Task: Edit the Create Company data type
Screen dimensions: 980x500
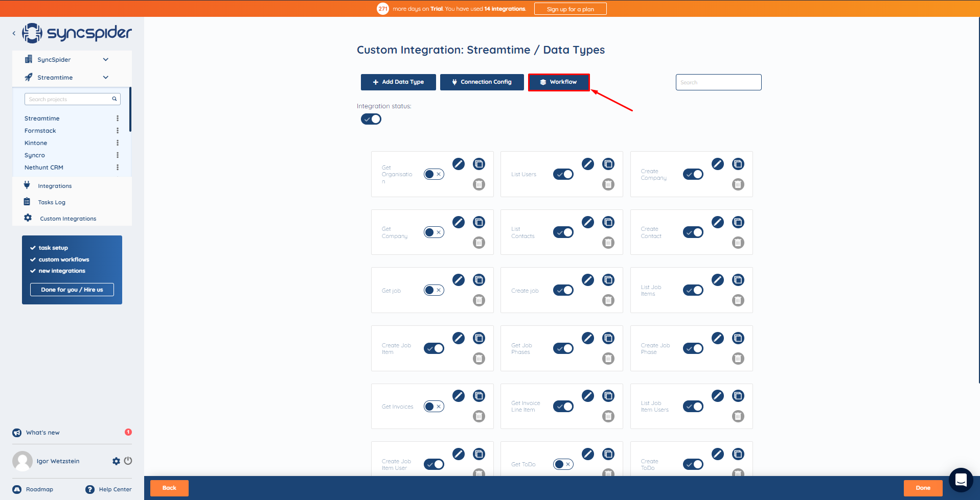Action: [x=718, y=164]
